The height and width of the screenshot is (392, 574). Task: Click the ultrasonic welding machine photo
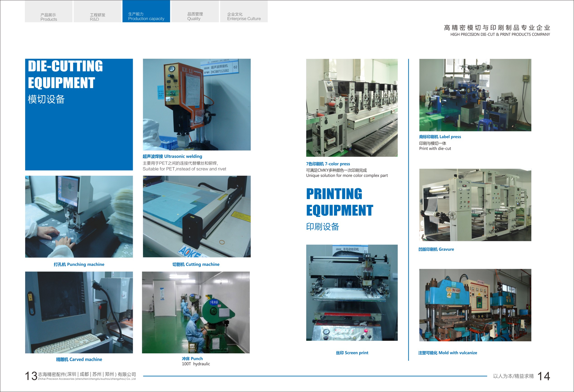click(x=197, y=104)
